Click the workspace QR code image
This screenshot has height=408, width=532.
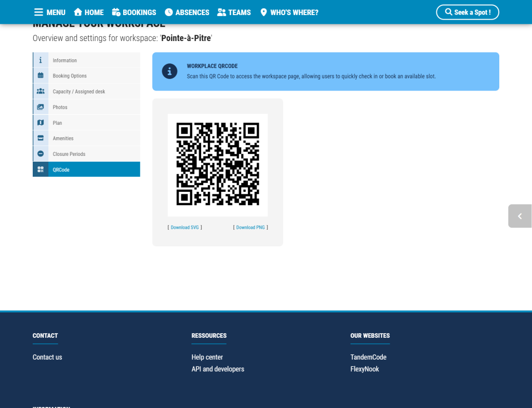pos(218,164)
